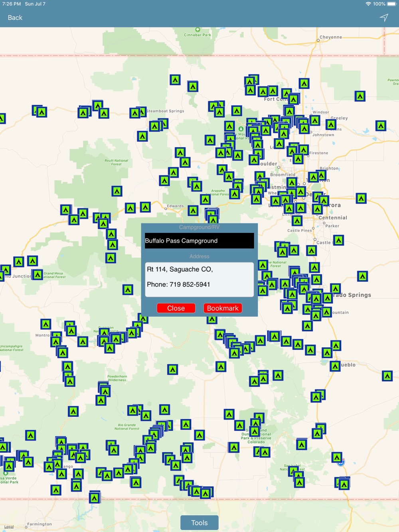Select campground marker right below Brighton label

tap(322, 175)
